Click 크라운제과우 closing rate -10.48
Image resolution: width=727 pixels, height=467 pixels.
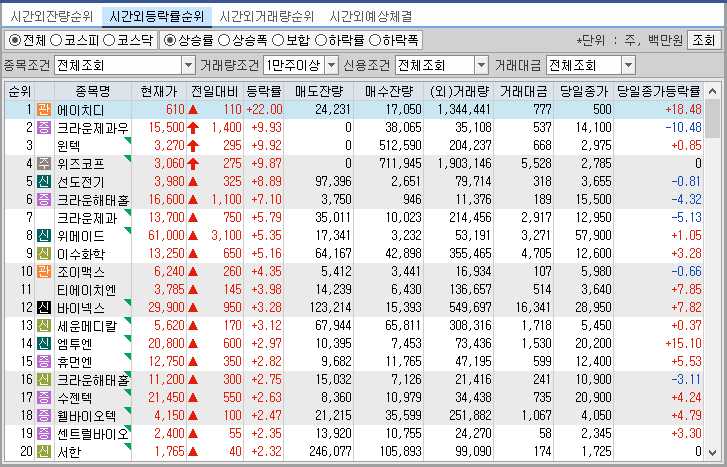tap(683, 128)
